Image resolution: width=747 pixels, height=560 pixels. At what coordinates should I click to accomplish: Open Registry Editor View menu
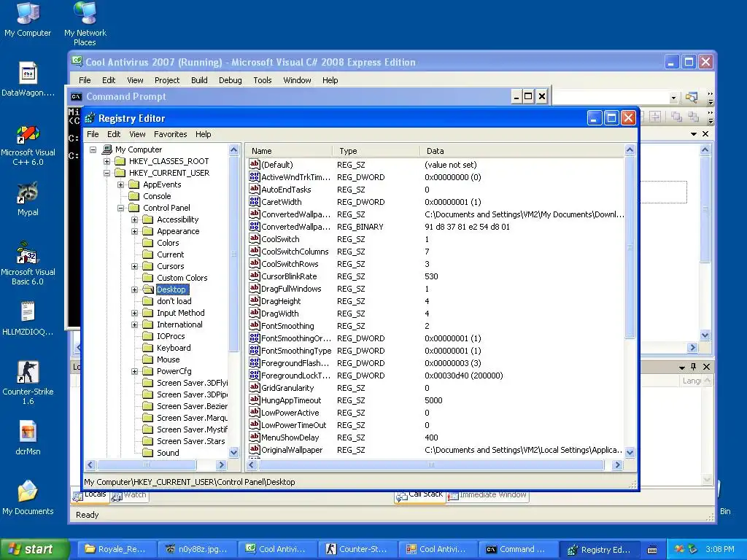pyautogui.click(x=137, y=134)
